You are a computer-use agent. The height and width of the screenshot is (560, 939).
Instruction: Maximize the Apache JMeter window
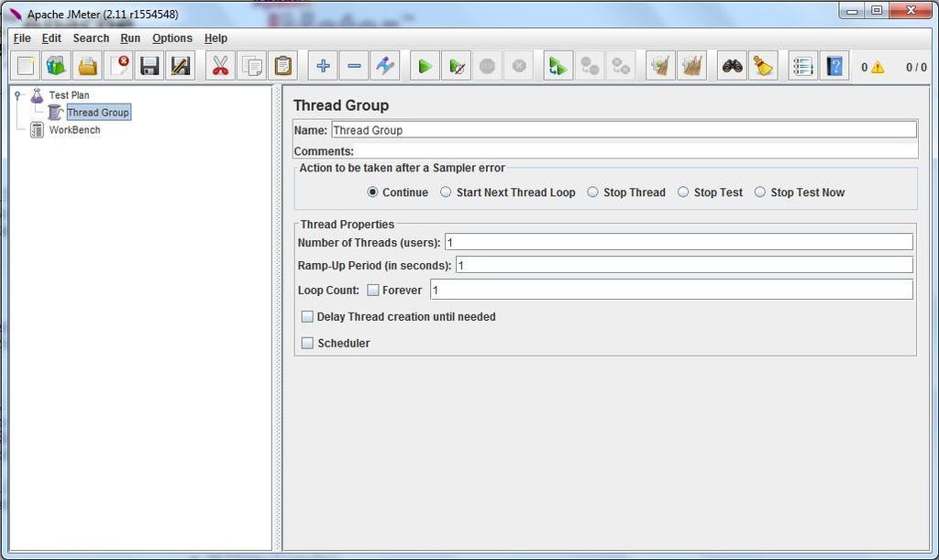[877, 10]
